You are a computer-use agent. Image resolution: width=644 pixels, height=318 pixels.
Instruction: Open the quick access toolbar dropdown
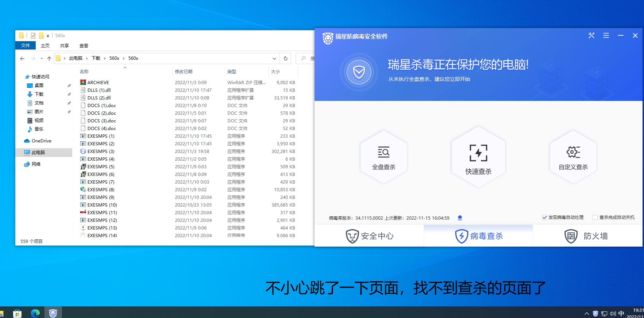[48, 36]
